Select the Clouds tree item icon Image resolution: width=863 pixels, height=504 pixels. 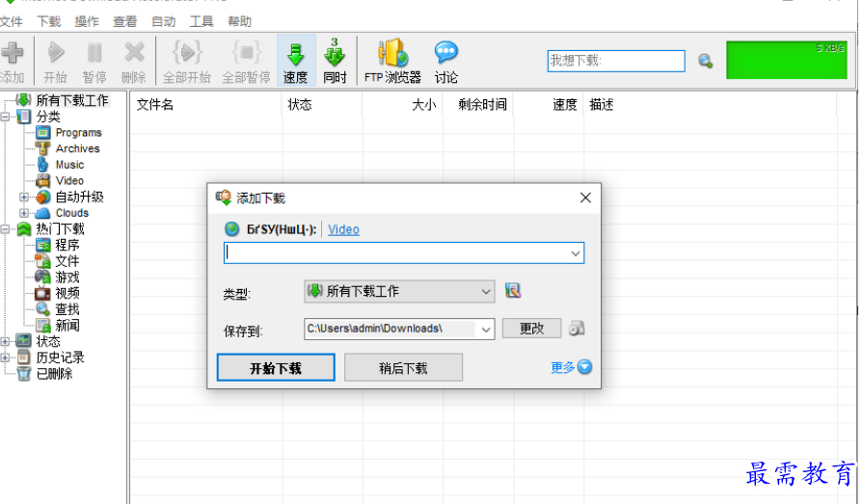tap(43, 213)
